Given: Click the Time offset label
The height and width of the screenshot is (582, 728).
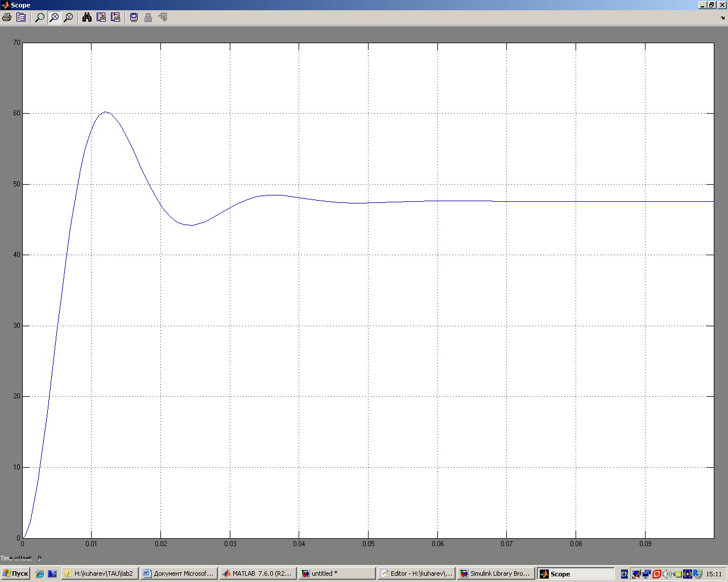Looking at the screenshot, I should [16, 558].
